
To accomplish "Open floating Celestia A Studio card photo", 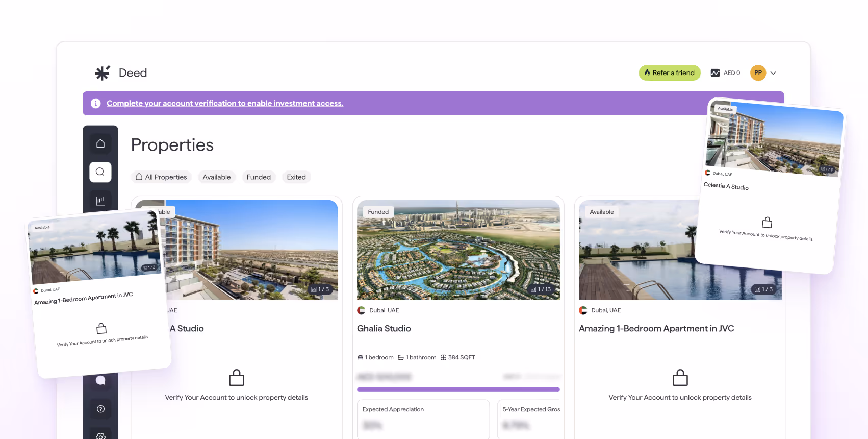I will [774, 139].
